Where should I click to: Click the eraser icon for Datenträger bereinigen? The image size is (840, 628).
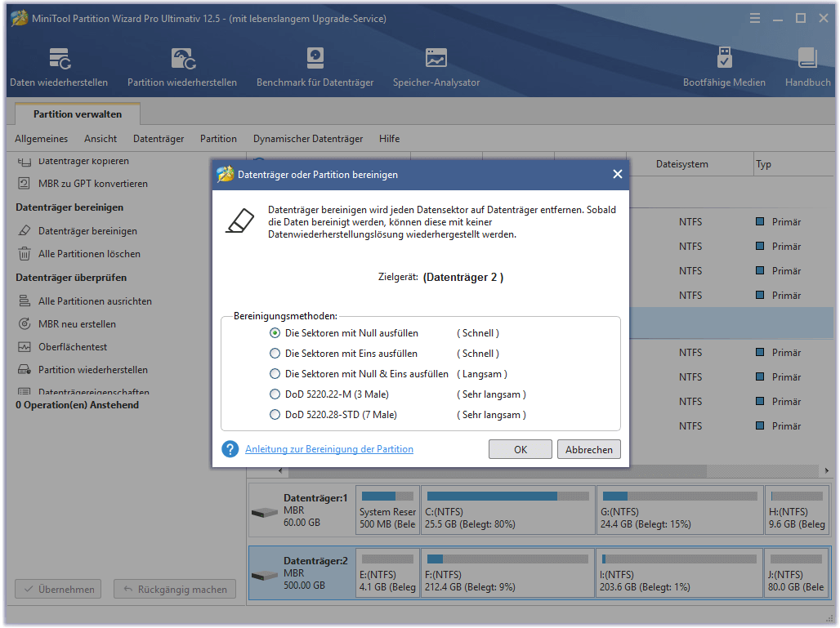tap(25, 231)
